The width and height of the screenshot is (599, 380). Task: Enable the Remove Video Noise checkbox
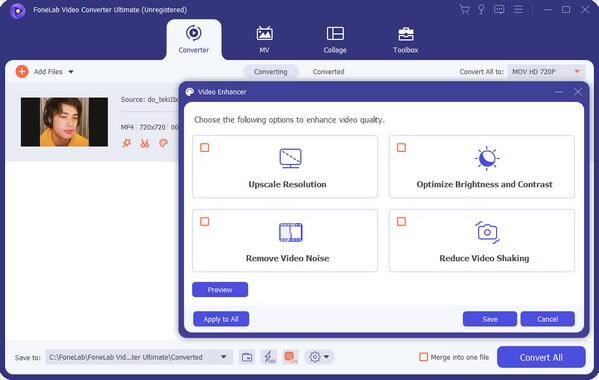(x=205, y=222)
